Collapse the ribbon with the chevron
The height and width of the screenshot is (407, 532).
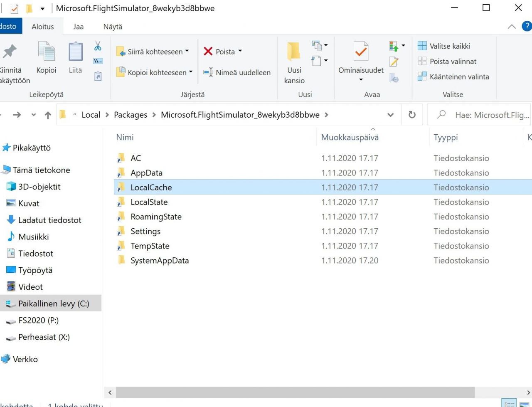(512, 26)
